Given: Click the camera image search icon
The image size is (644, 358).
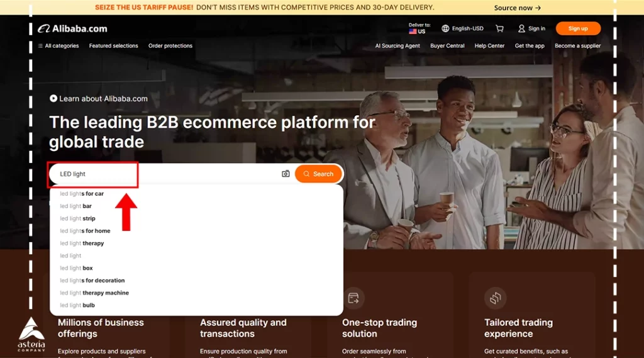Looking at the screenshot, I should click(286, 174).
